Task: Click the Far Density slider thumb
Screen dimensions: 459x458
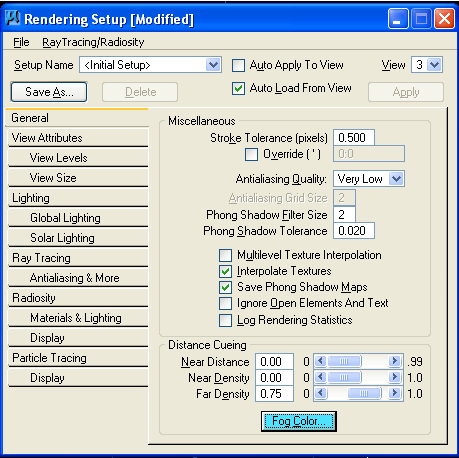Action: coord(364,393)
